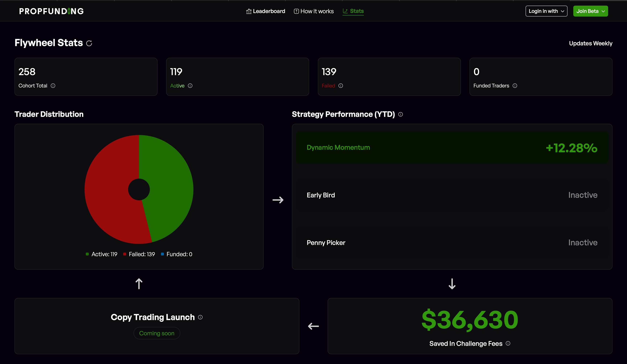Toggle the Funded legend entry in chart

click(x=177, y=254)
